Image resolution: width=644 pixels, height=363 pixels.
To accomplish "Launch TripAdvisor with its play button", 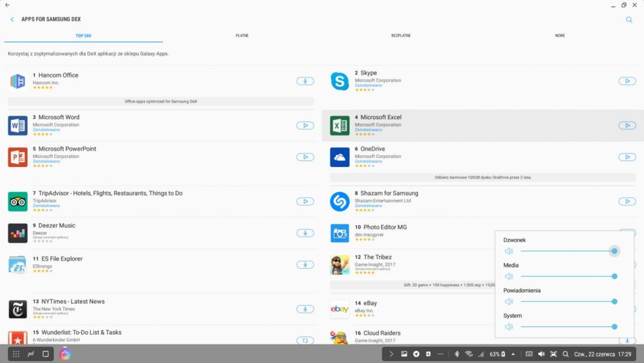I will tap(305, 201).
